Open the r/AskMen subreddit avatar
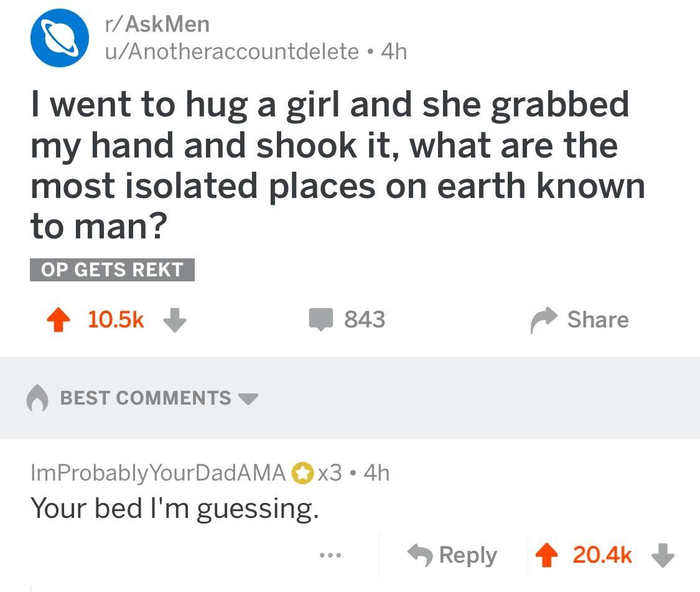Image resolution: width=700 pixels, height=592 pixels. 59,38
